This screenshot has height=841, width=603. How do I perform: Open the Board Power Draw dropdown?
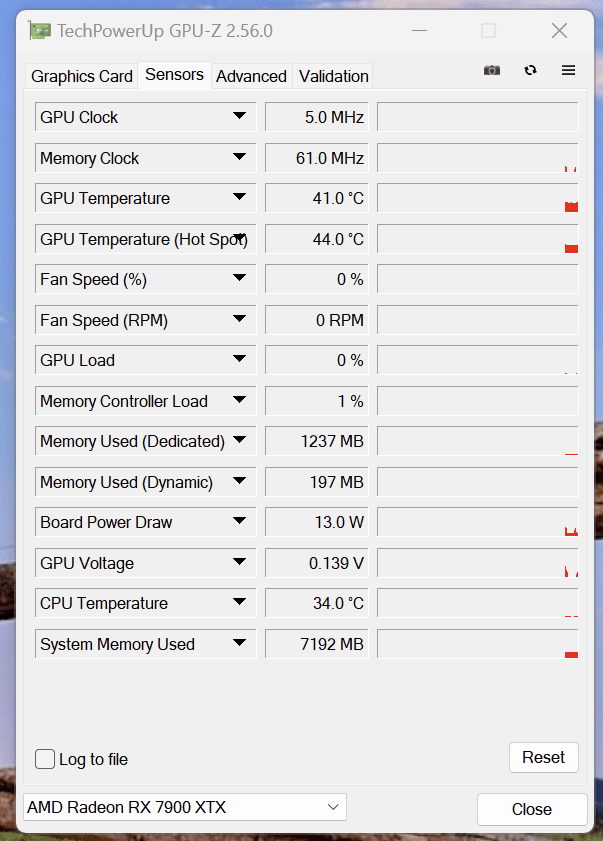(x=239, y=521)
